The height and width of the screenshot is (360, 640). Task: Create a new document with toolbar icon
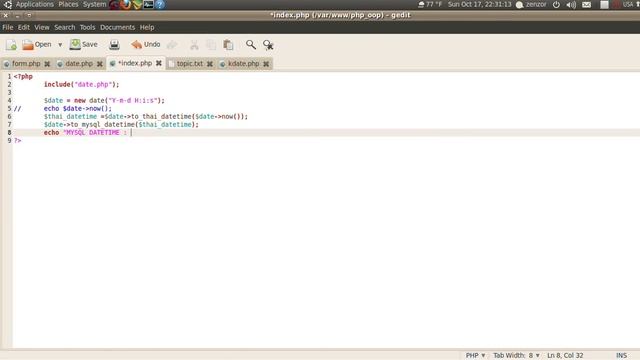pos(11,44)
